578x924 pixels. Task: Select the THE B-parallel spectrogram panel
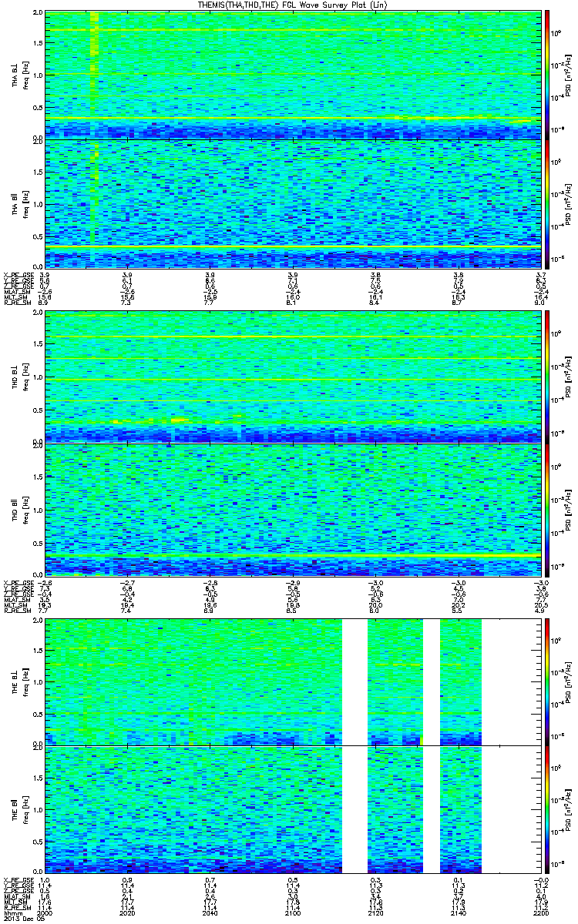pos(293,808)
